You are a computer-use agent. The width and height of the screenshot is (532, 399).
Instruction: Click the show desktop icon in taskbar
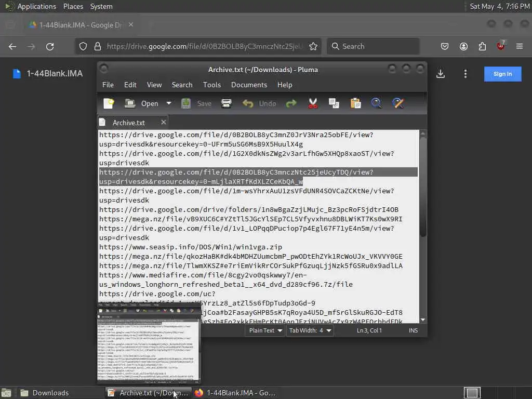coord(6,393)
